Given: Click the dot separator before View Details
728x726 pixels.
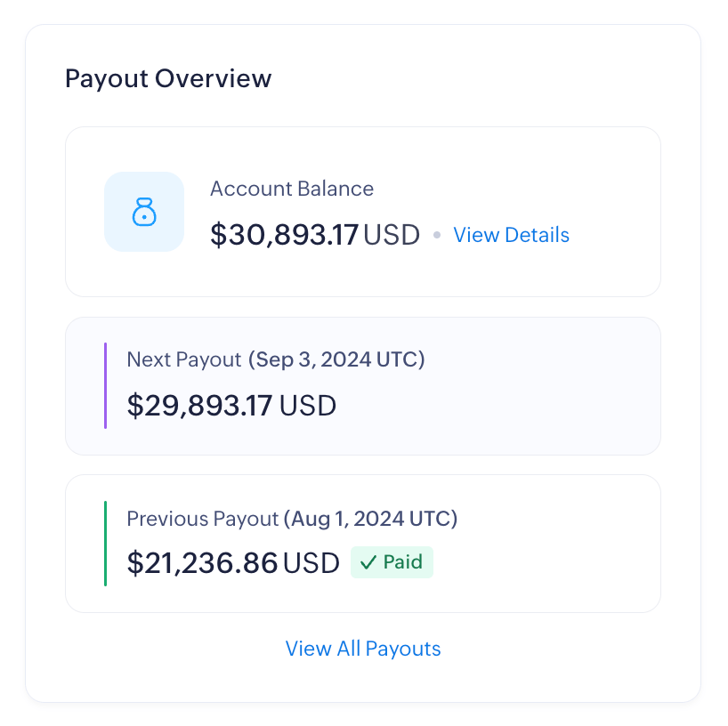Looking at the screenshot, I should click(x=437, y=236).
